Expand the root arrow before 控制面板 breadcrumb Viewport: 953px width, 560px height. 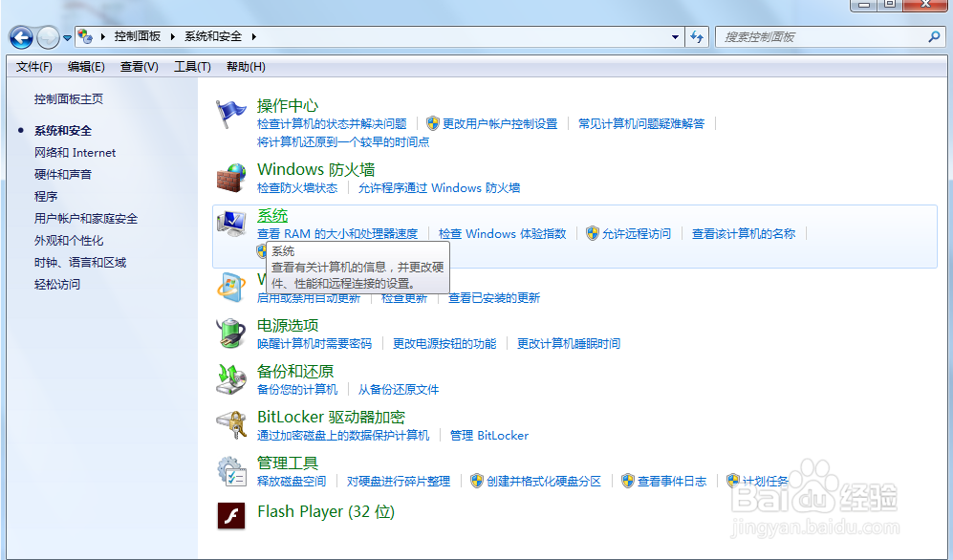click(102, 36)
